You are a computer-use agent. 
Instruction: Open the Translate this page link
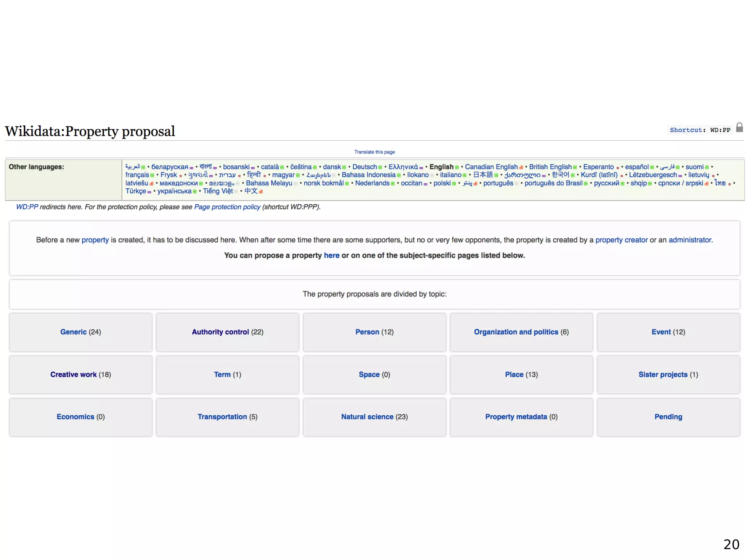[374, 152]
